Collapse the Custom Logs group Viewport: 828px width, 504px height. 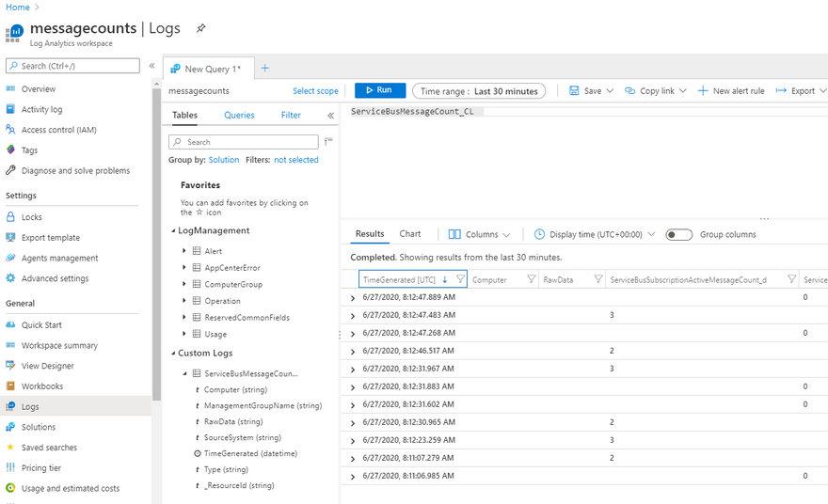(173, 353)
